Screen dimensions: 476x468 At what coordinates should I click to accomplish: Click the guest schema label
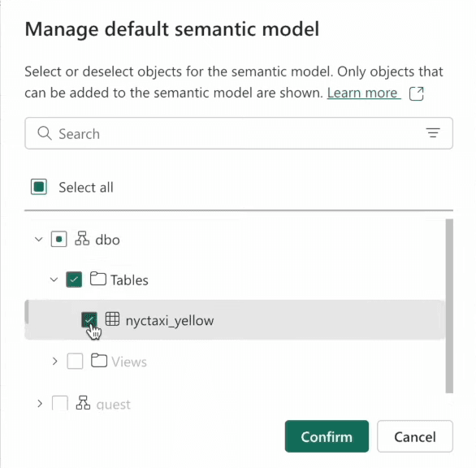113,405
